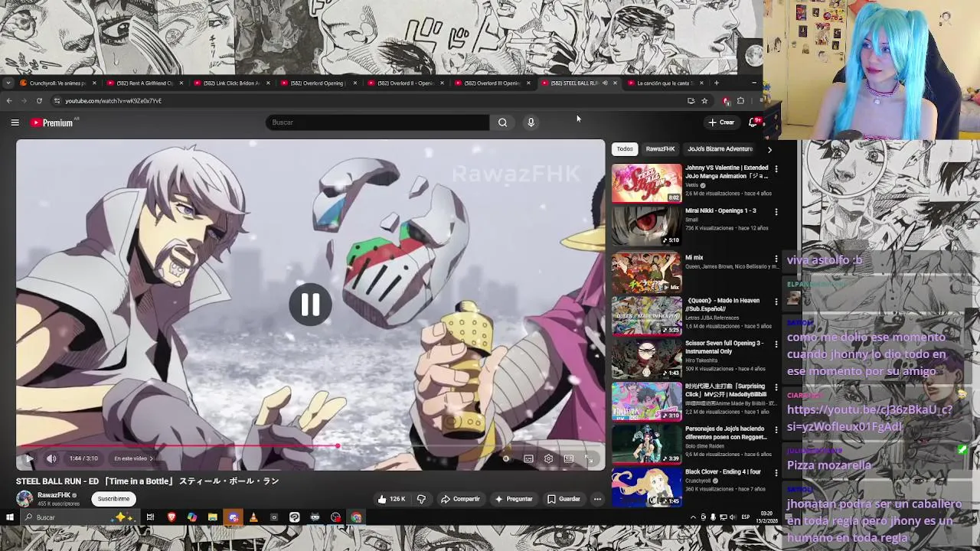Launch Brave from the Windows taskbar
980x551 pixels.
point(171,517)
